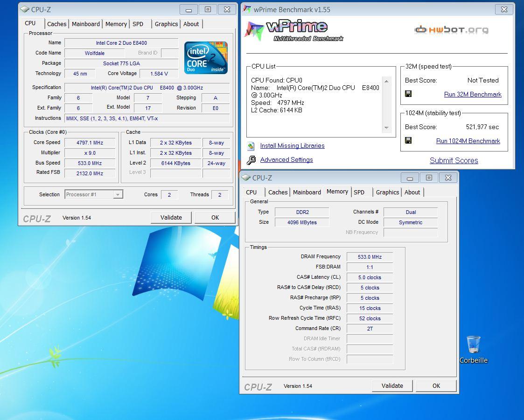
Task: Open Mainboard tab in upper CPU-Z window
Action: point(85,24)
